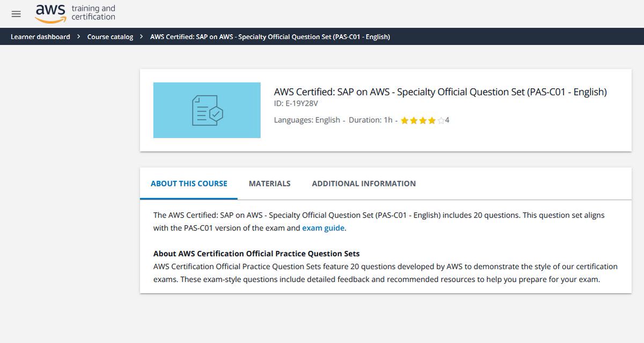Screen dimensions: 644x343
Task: Follow the exam guide link
Action: click(324, 228)
